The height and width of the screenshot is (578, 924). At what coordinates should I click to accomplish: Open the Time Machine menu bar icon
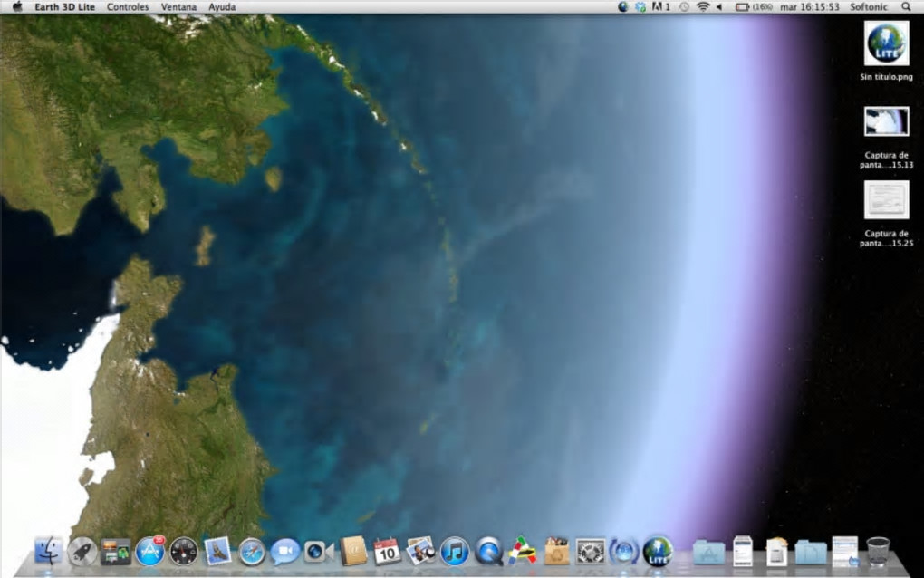pos(684,7)
